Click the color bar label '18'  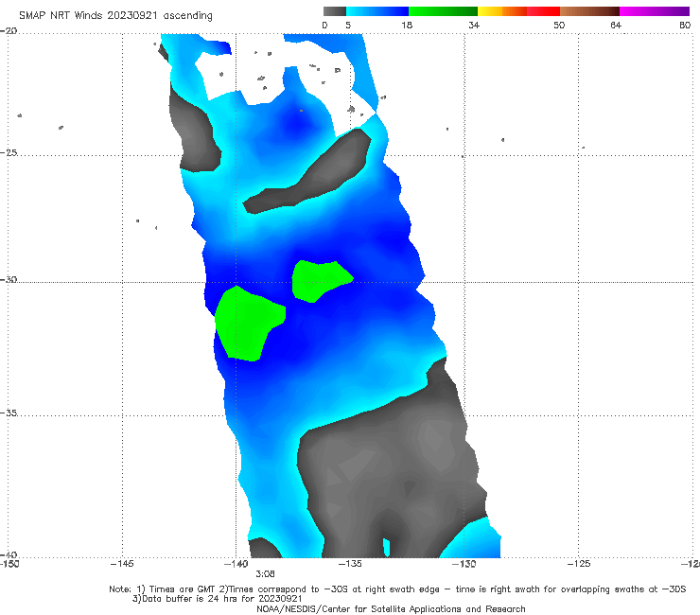pyautogui.click(x=407, y=25)
